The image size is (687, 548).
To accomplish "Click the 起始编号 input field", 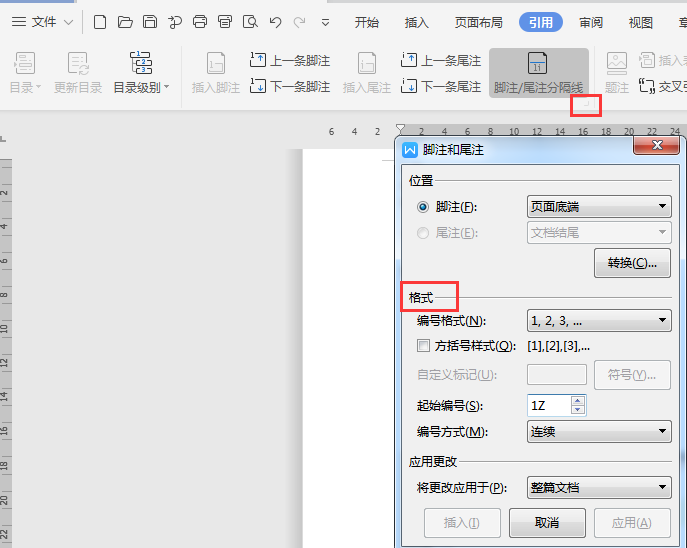I will (x=550, y=406).
